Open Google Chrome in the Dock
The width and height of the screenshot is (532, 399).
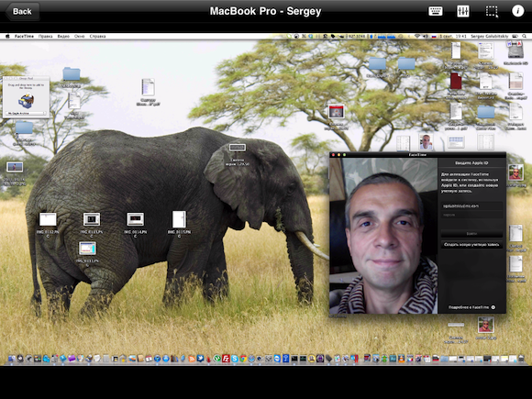(243, 359)
